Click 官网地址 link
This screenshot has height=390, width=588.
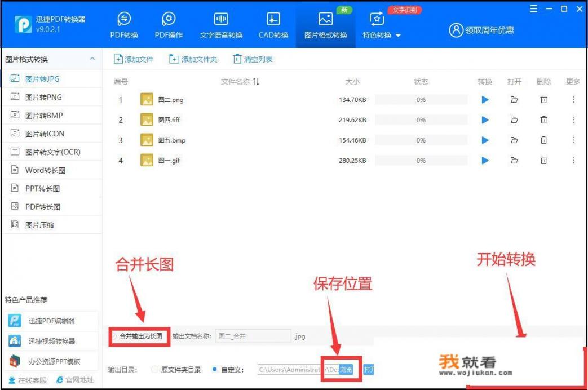pyautogui.click(x=75, y=380)
